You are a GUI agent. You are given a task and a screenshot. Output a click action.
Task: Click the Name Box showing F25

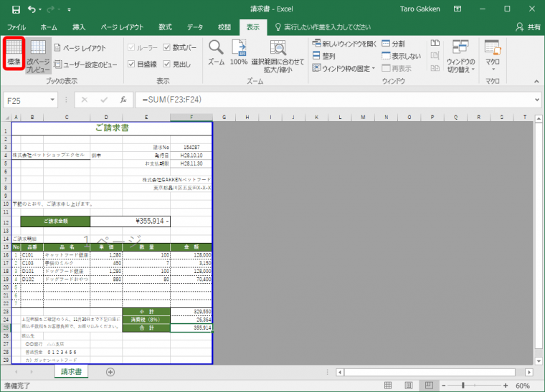tap(26, 101)
